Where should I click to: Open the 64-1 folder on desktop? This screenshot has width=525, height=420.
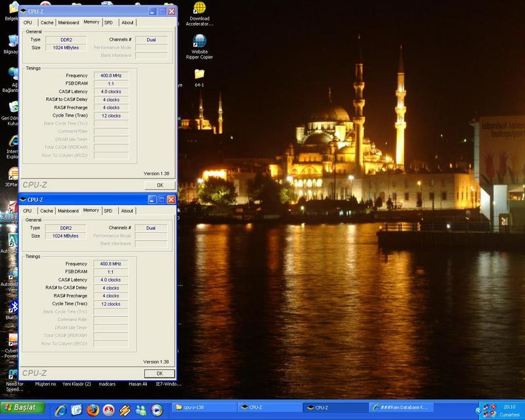(x=199, y=73)
